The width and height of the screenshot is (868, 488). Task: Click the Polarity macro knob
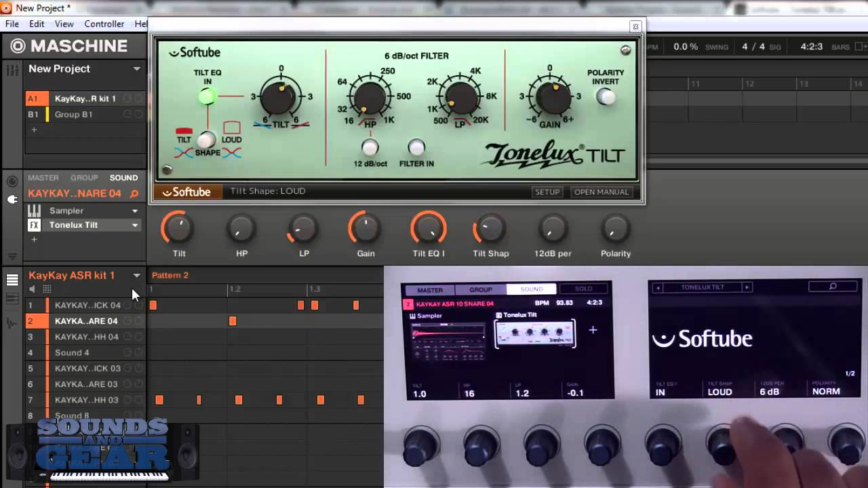click(616, 228)
